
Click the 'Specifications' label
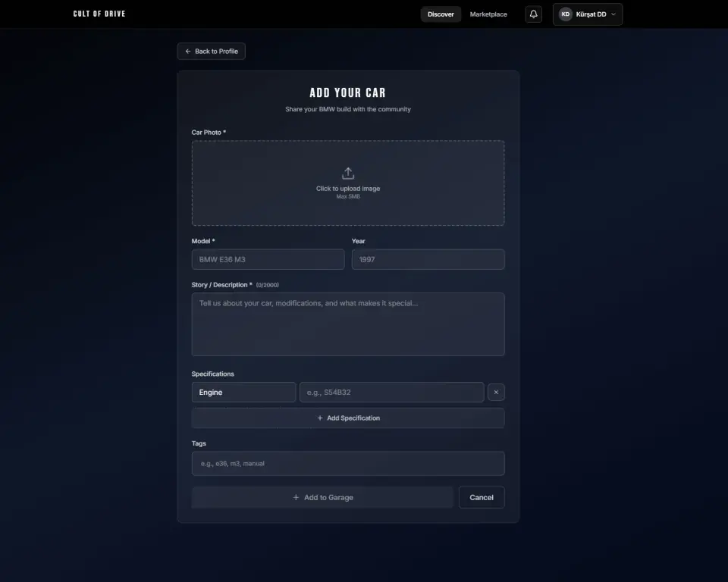[x=212, y=374]
